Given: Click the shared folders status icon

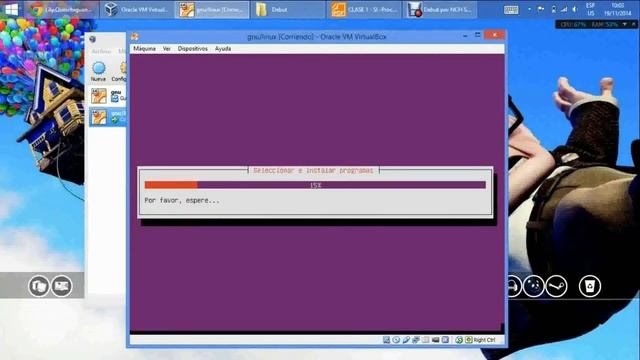Looking at the screenshot, I should tap(425, 340).
